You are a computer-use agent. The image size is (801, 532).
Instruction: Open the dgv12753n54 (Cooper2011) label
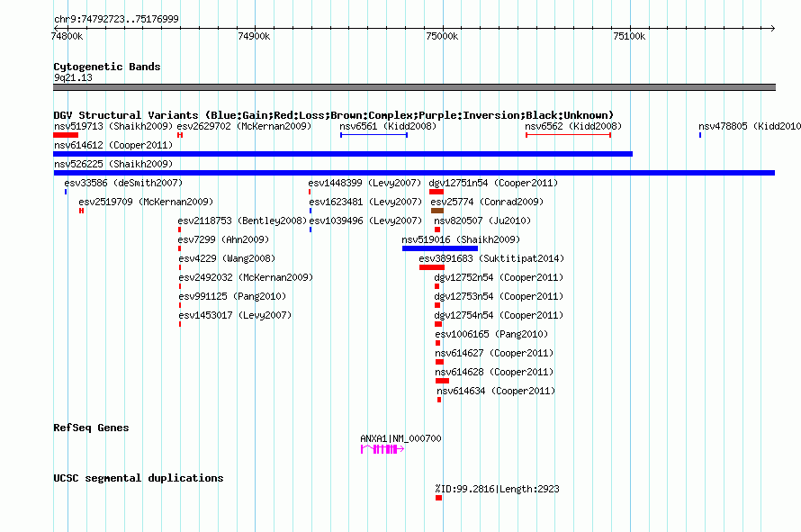click(499, 296)
